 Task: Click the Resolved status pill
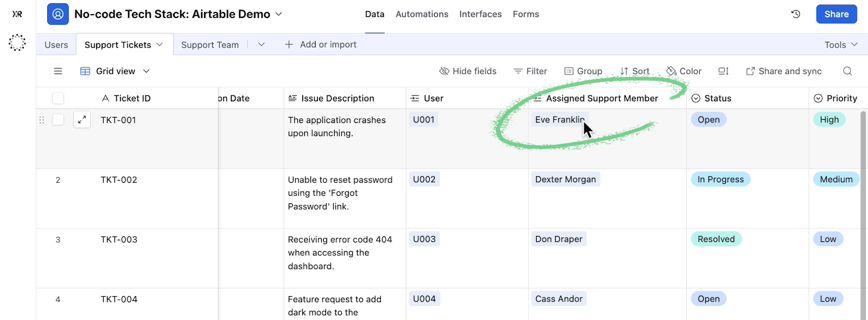[x=716, y=239]
